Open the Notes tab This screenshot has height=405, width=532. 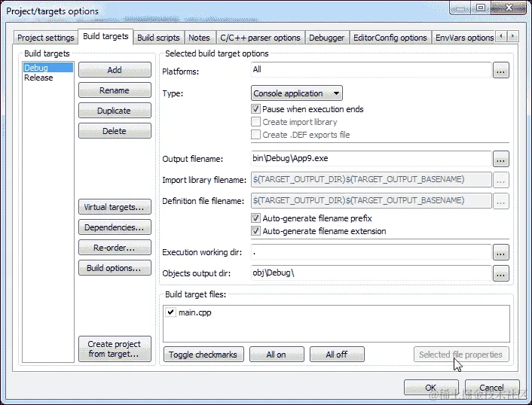tap(199, 38)
